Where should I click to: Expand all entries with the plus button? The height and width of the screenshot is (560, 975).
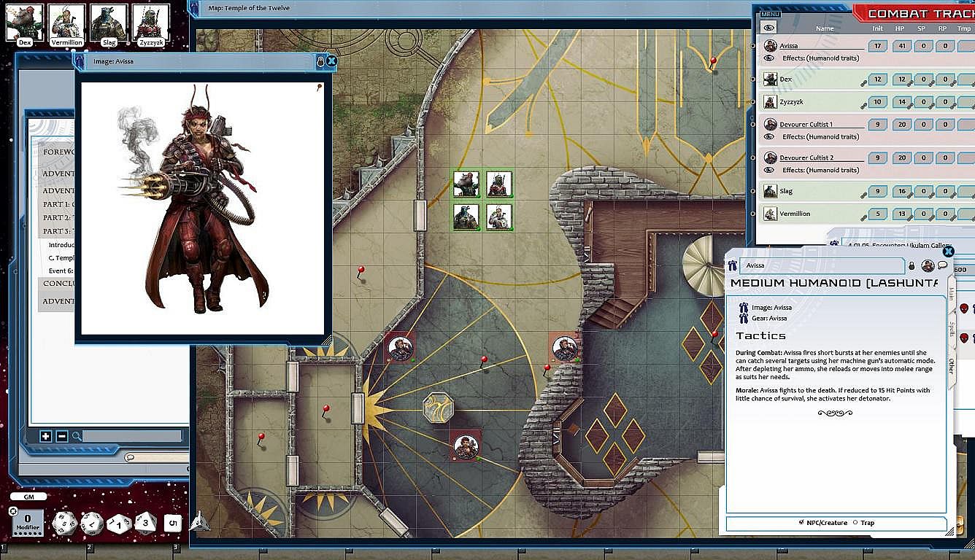(x=46, y=436)
